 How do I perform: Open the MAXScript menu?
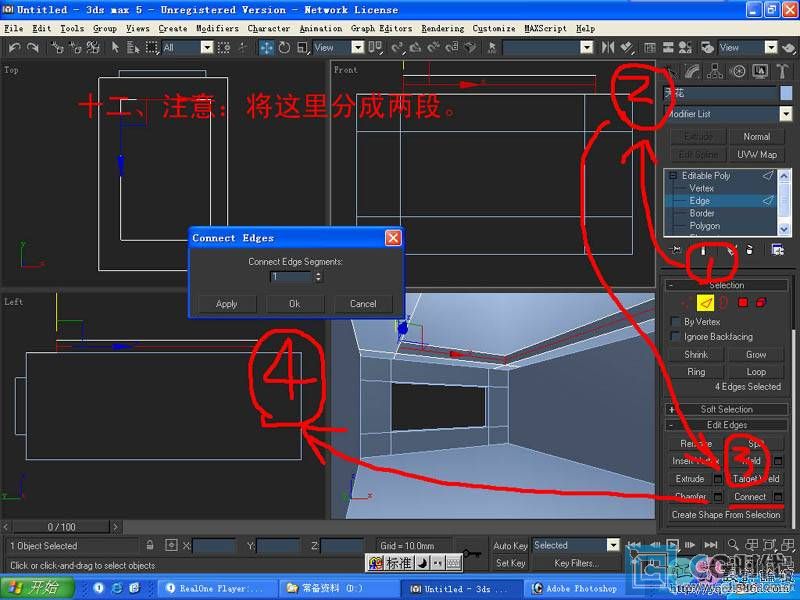[x=545, y=29]
